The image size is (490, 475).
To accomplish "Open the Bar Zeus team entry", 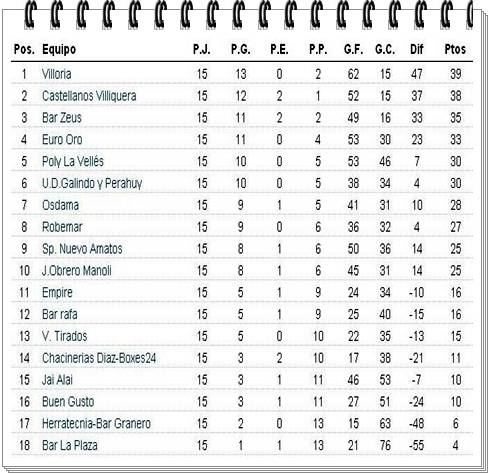I will [x=62, y=118].
